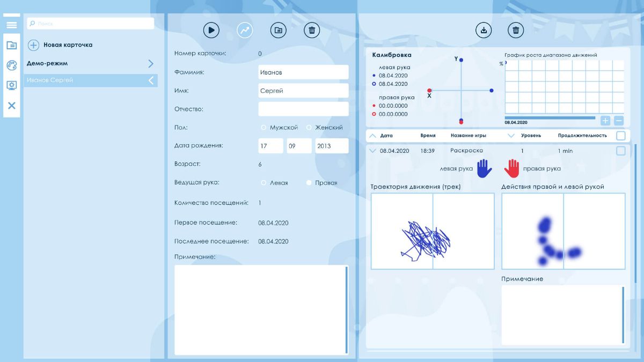Click hollow blue left-hand calibration date dot
The image size is (644, 362).
tap(374, 84)
